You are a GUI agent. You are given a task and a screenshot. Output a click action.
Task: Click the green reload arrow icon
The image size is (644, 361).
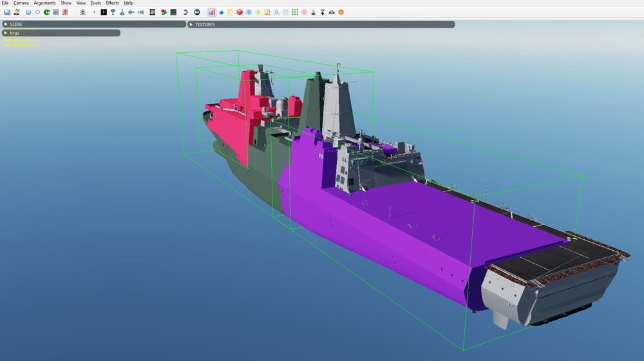click(47, 12)
